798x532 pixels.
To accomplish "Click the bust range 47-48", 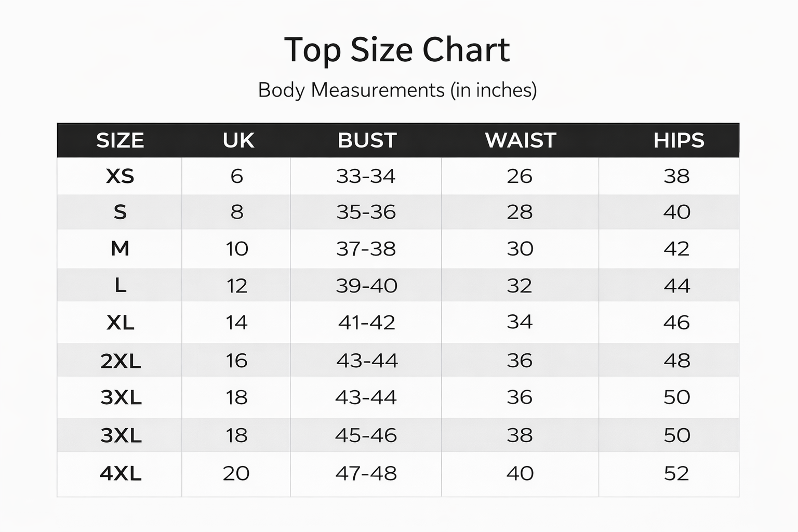I will click(x=366, y=474).
